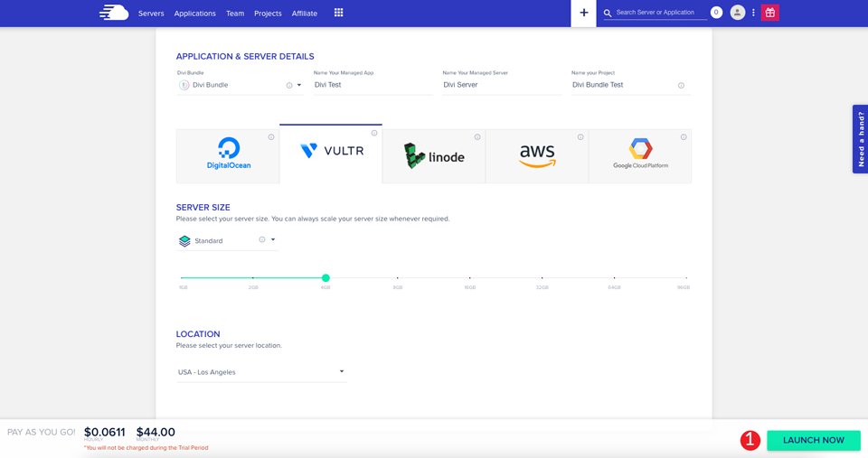Click info icon in Divi Bundle field

(289, 85)
